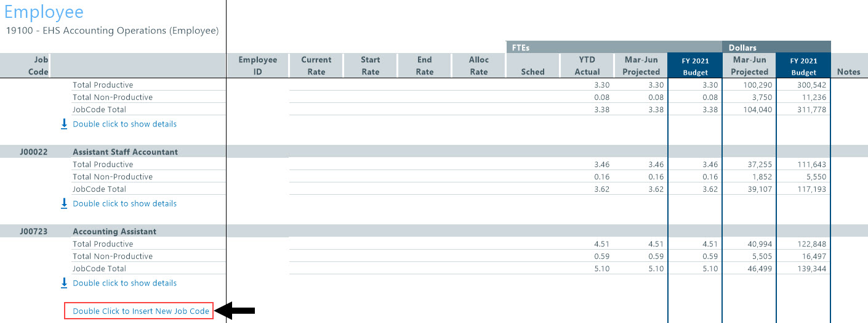Click the Notes column header
868x323 pixels.
pyautogui.click(x=848, y=72)
